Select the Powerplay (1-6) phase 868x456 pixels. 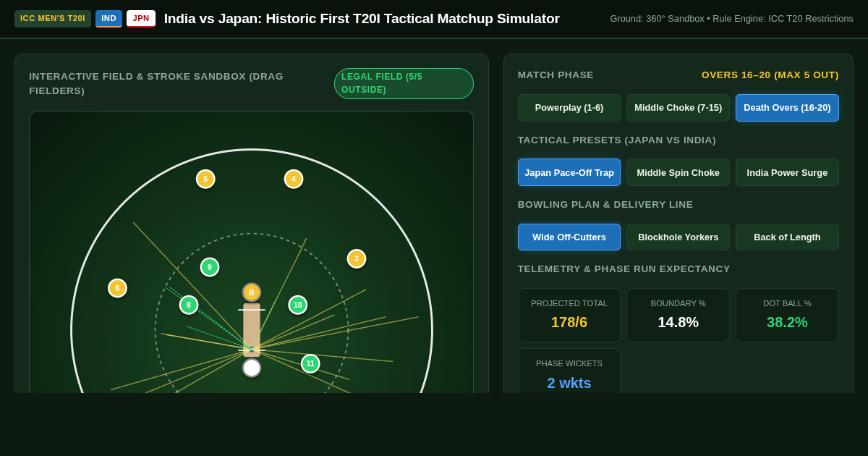pyautogui.click(x=569, y=108)
